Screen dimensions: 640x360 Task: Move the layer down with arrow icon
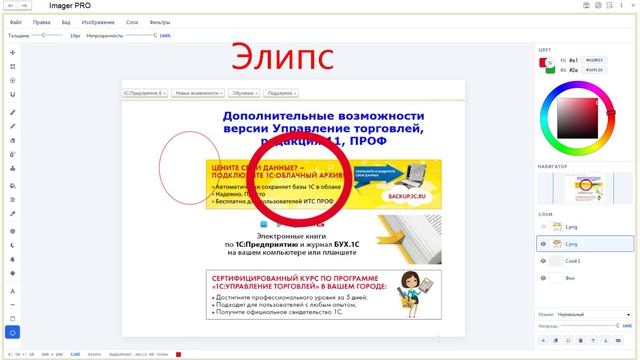click(606, 340)
